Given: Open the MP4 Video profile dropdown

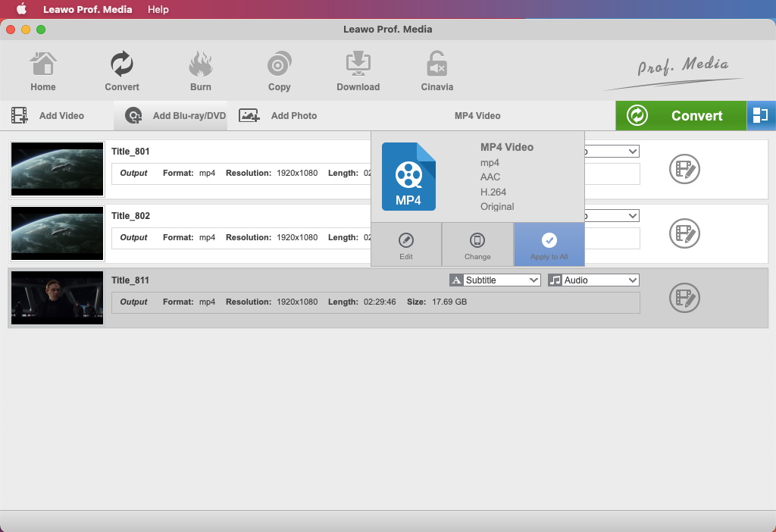Looking at the screenshot, I should click(477, 116).
